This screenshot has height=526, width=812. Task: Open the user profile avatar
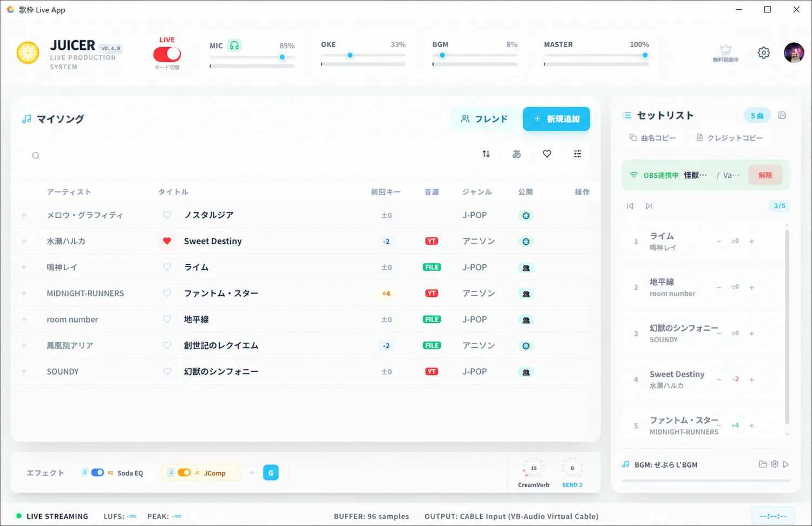[x=794, y=53]
